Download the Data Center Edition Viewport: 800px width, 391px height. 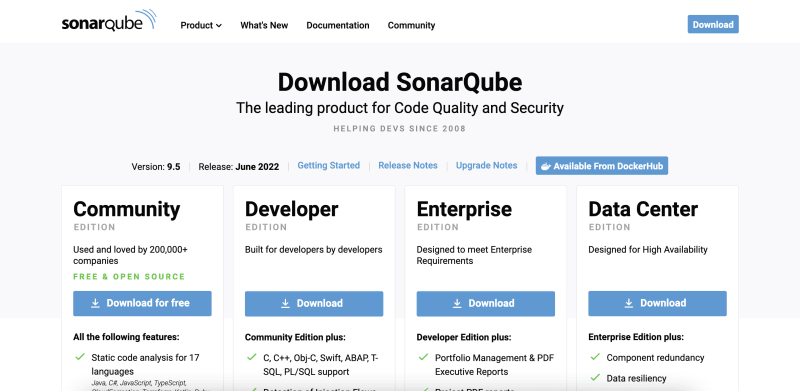(x=657, y=303)
